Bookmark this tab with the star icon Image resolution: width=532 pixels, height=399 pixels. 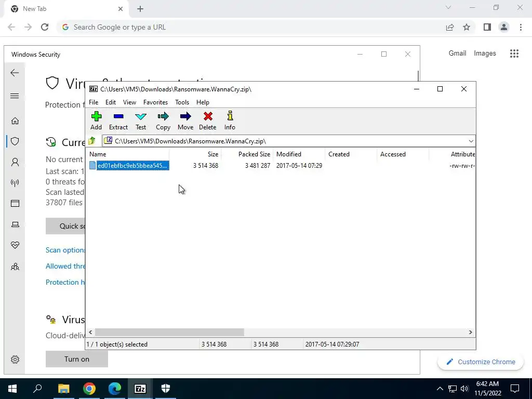(467, 27)
